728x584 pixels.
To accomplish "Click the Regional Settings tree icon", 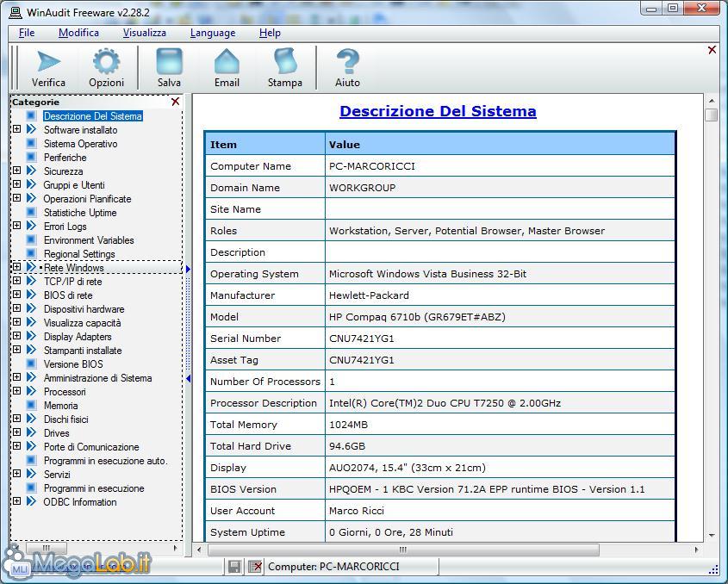I will (x=32, y=253).
